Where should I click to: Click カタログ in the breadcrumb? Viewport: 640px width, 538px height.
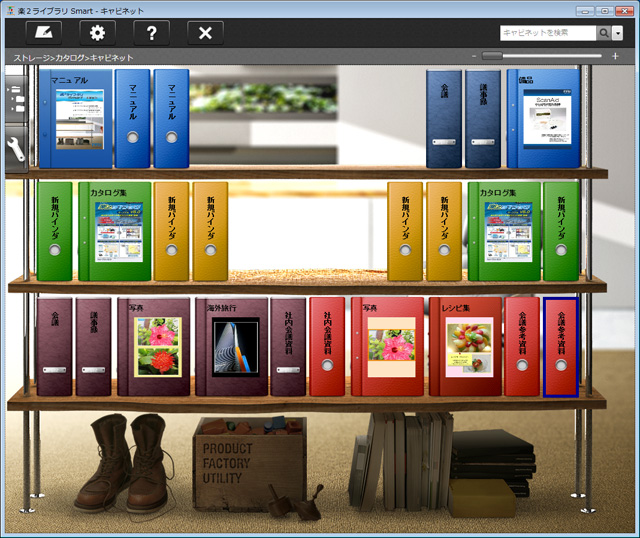(71, 58)
